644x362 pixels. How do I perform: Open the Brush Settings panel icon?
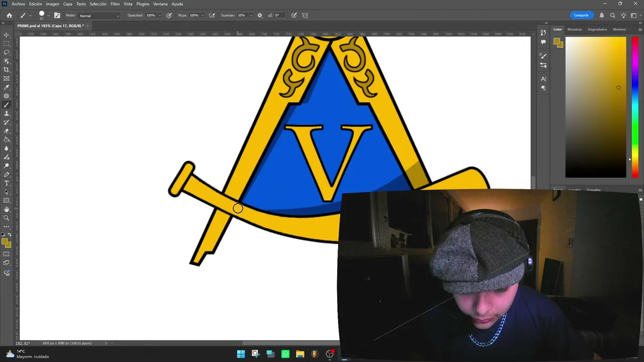tap(543, 56)
